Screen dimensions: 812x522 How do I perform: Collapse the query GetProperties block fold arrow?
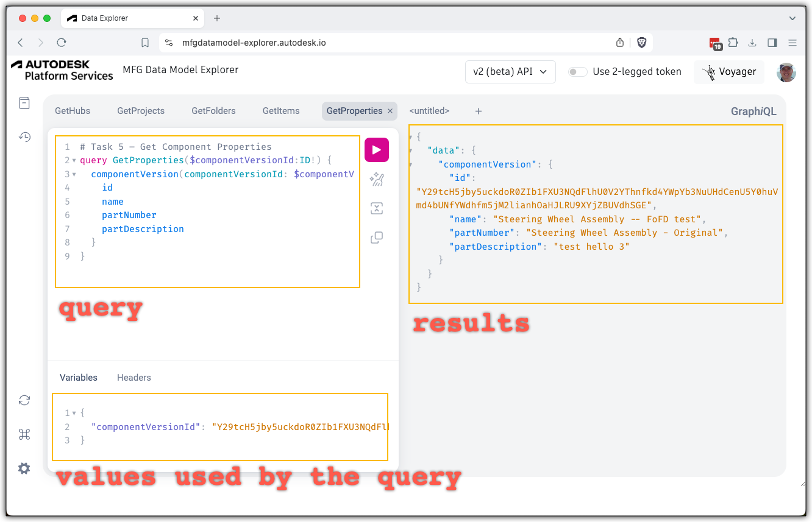tap(74, 161)
